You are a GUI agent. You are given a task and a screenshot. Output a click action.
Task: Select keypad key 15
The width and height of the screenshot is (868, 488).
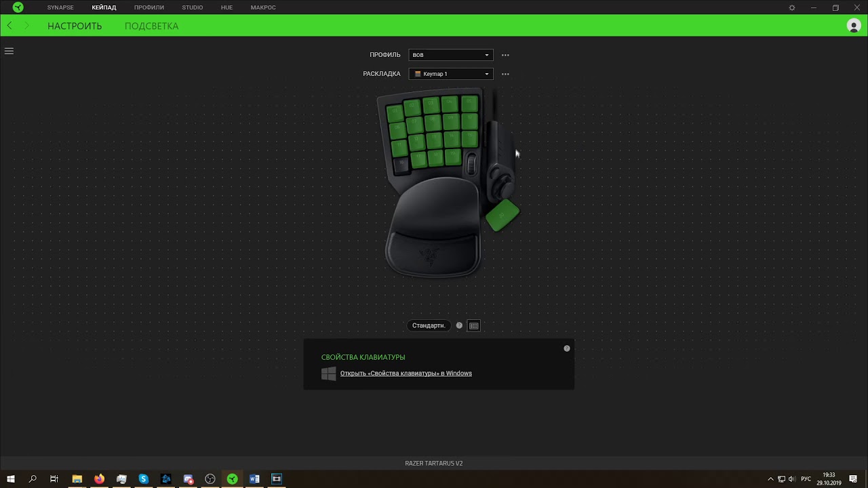coord(470,139)
